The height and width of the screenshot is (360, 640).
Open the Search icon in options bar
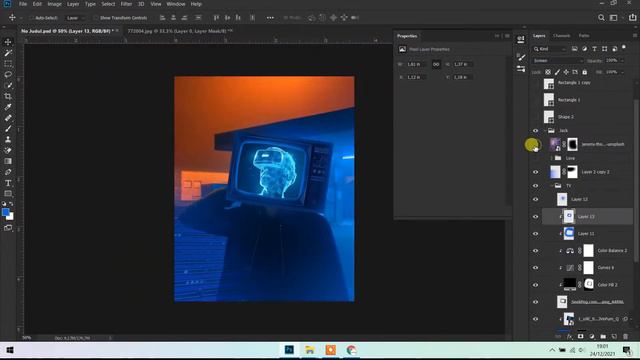(601, 18)
